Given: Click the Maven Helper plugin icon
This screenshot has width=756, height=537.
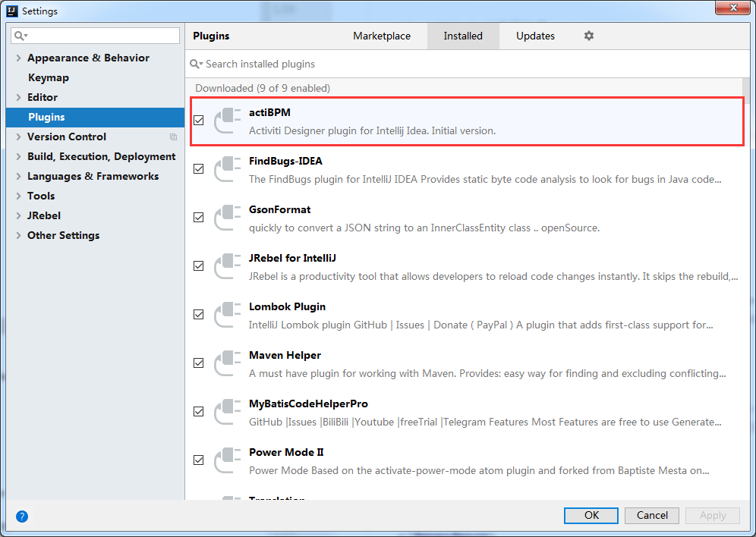Looking at the screenshot, I should (x=227, y=363).
